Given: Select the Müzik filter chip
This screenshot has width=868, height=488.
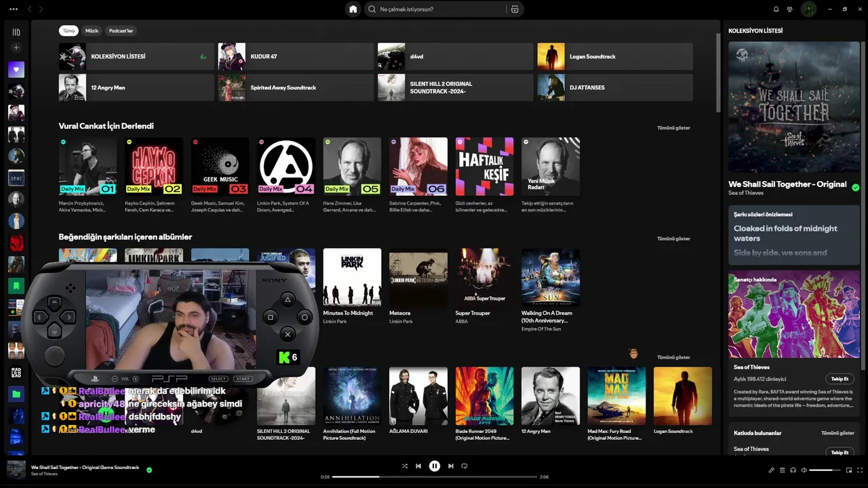Looking at the screenshot, I should pyautogui.click(x=92, y=30).
